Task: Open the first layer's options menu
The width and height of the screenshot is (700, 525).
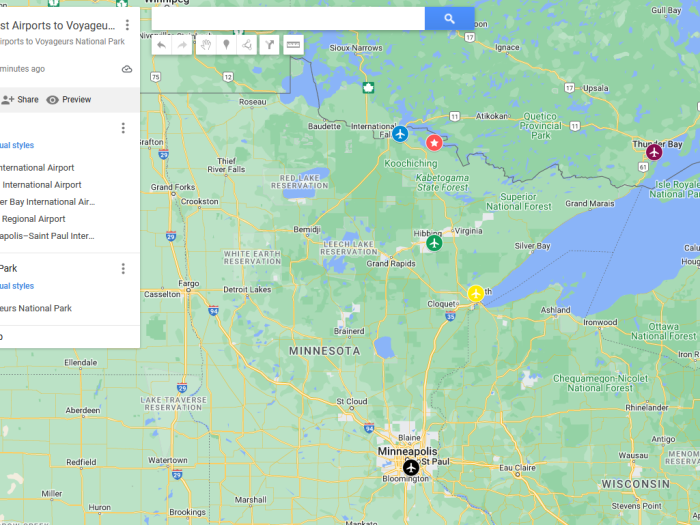Action: point(123,128)
